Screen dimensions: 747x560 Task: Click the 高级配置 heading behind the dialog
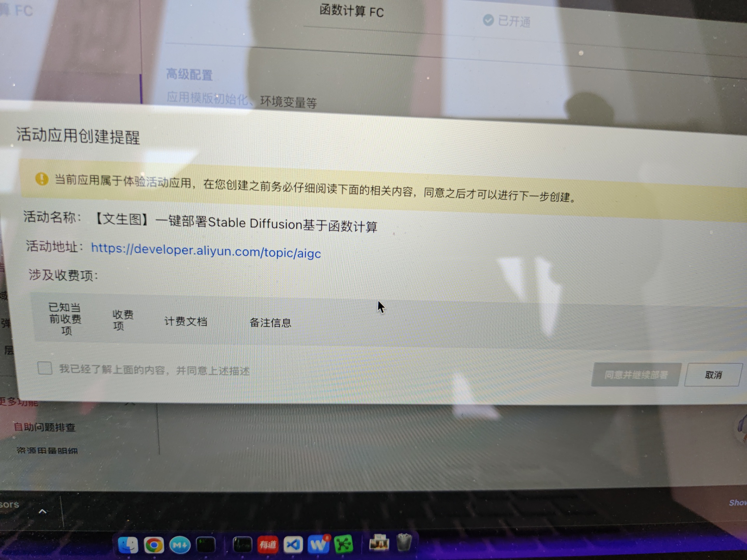click(189, 74)
